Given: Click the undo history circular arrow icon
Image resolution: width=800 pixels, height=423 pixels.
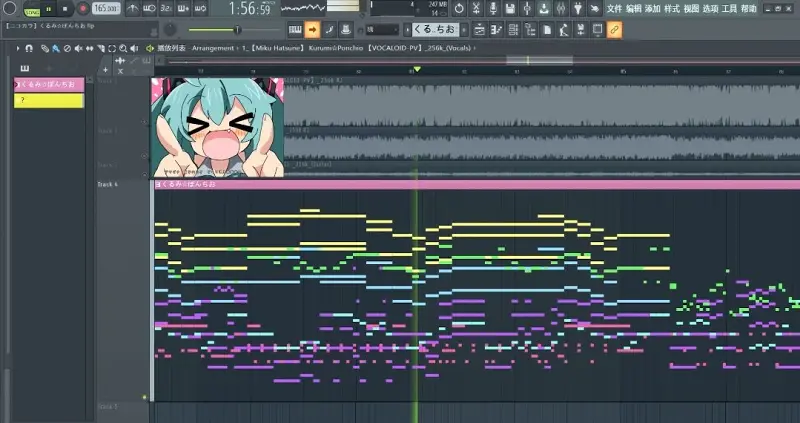Looking at the screenshot, I should click(x=459, y=8).
